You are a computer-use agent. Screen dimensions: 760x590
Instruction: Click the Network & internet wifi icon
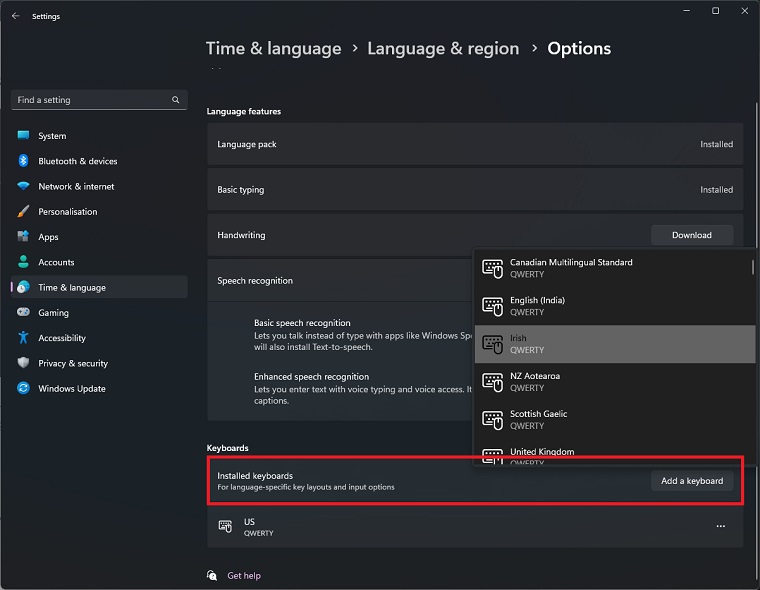(x=23, y=186)
